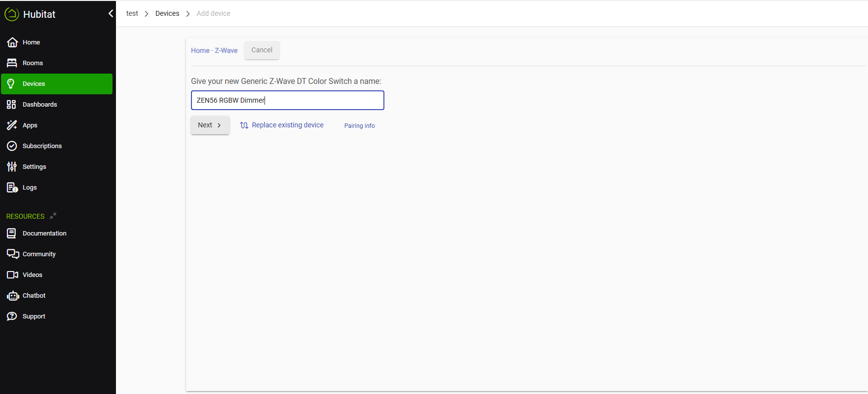Open Logs from the sidebar

pyautogui.click(x=29, y=188)
